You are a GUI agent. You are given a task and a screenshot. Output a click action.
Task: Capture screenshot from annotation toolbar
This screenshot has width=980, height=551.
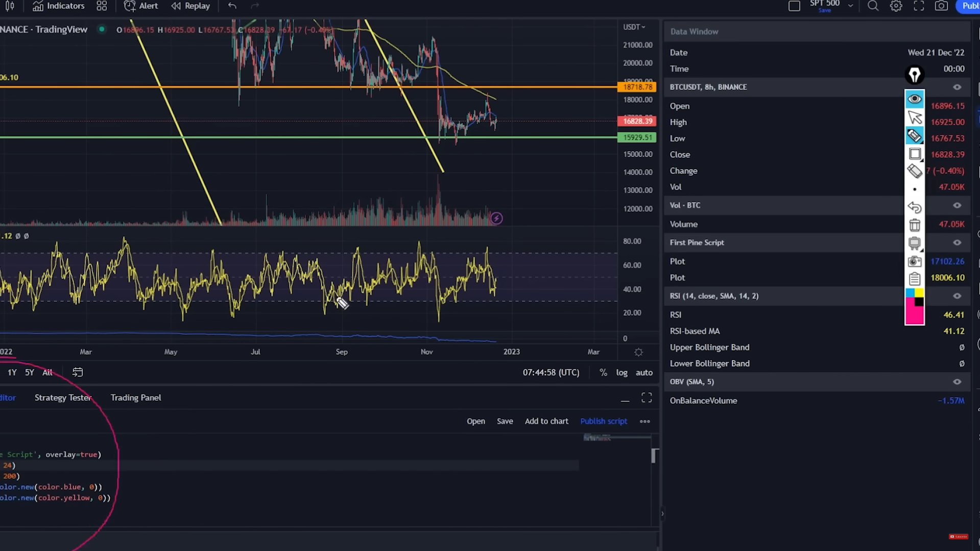click(x=915, y=262)
